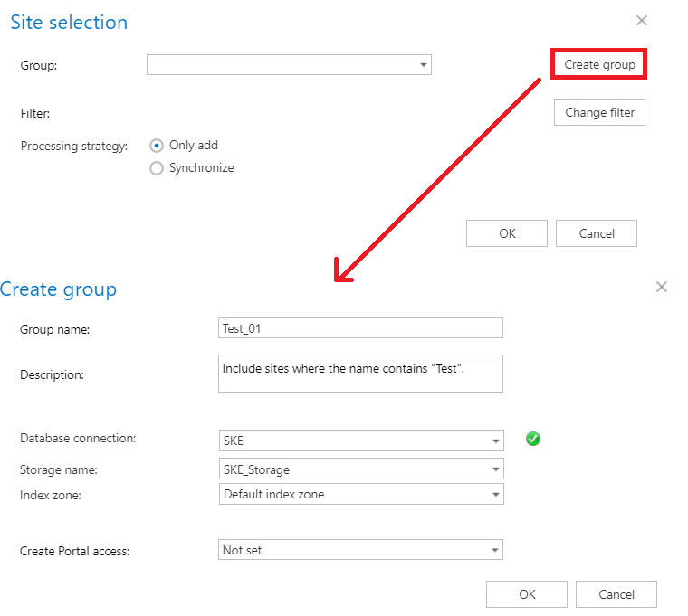Image resolution: width=688 pixels, height=616 pixels.
Task: Click OK in Create group dialog
Action: point(527,594)
